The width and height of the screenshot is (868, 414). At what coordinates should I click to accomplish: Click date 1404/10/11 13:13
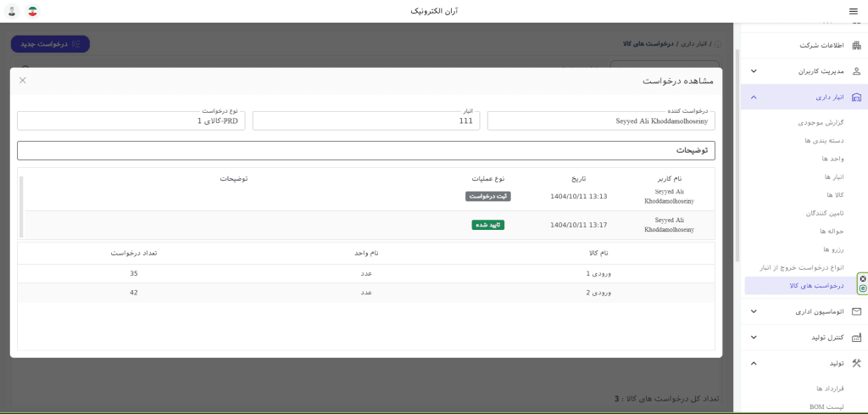pyautogui.click(x=579, y=196)
